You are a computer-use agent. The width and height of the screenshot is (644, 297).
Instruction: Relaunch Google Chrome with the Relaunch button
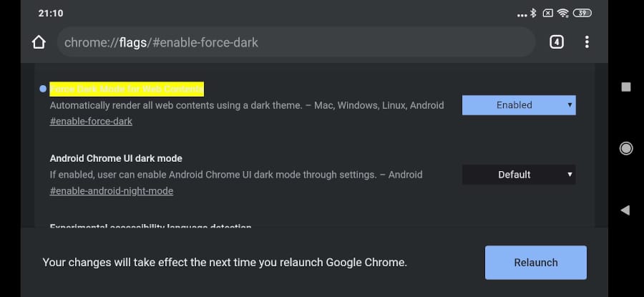pos(535,263)
